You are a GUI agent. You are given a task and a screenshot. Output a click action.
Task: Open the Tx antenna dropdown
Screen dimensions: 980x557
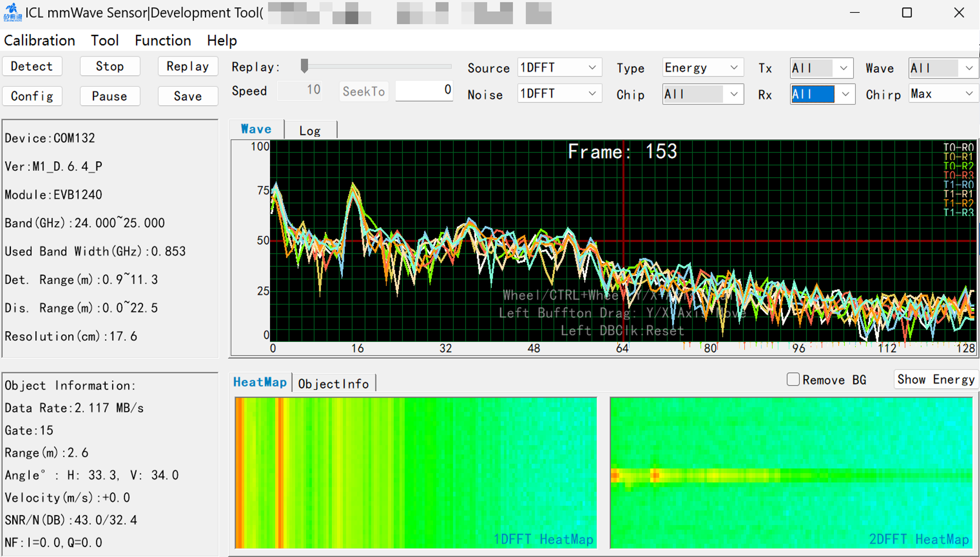821,68
